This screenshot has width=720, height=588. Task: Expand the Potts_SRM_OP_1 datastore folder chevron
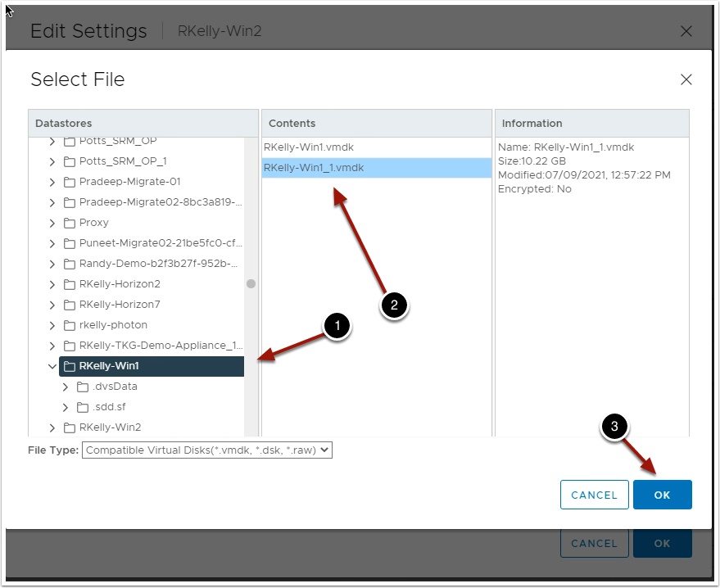52,161
